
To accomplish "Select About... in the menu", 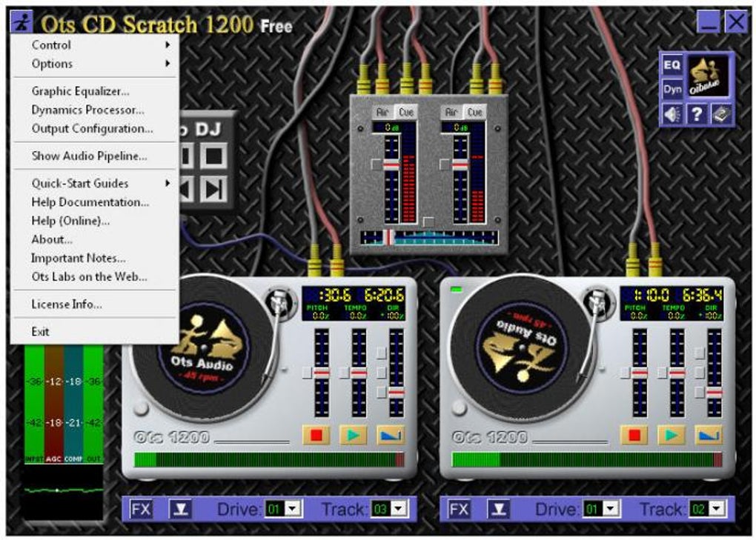I will (95, 239).
